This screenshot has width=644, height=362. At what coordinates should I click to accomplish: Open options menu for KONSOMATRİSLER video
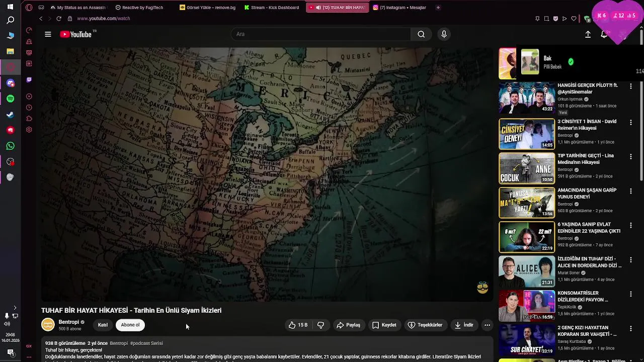click(x=630, y=294)
